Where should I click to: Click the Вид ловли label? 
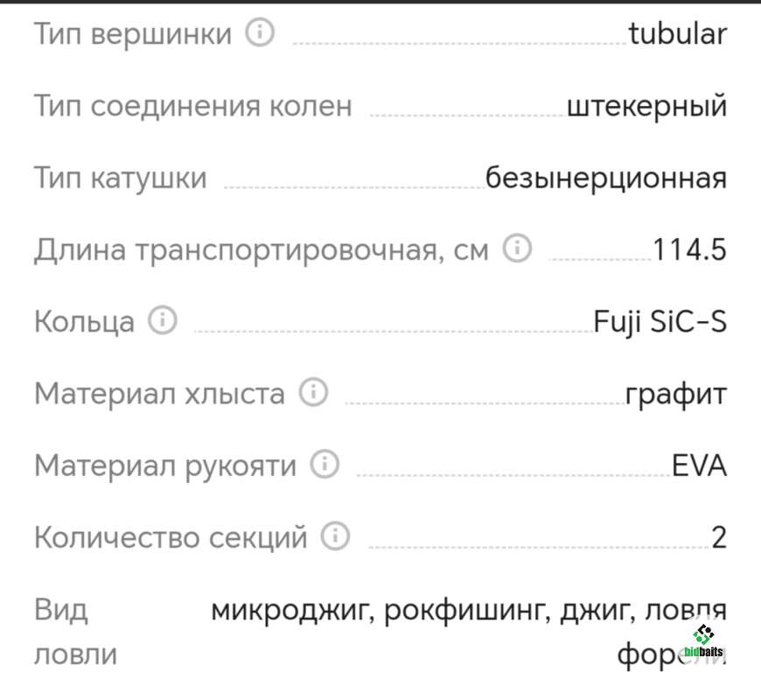pyautogui.click(x=75, y=631)
